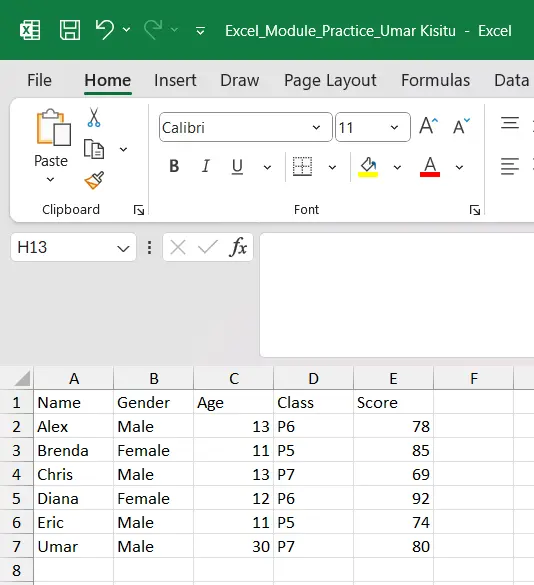Open Insert Function fx dialog

point(238,247)
